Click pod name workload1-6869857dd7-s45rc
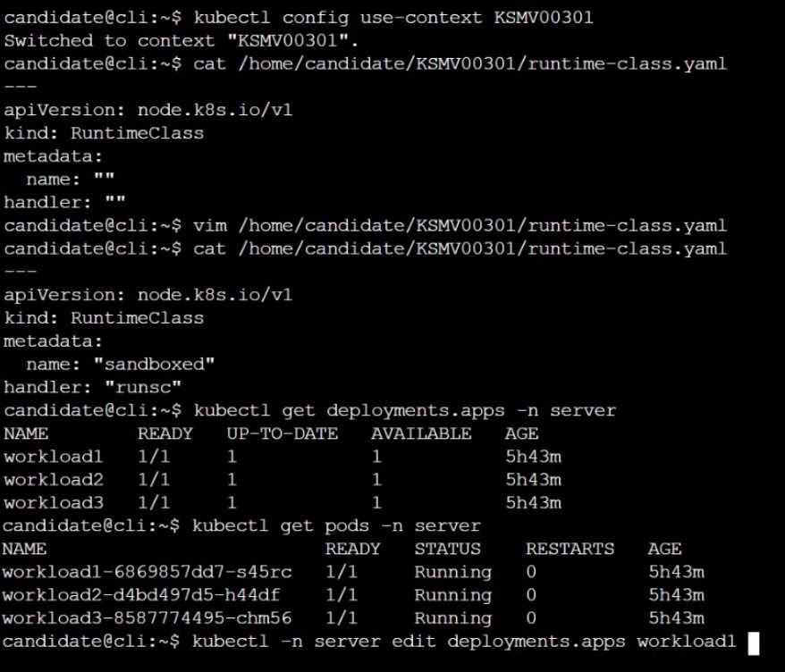Image resolution: width=785 pixels, height=672 pixels. (x=148, y=572)
